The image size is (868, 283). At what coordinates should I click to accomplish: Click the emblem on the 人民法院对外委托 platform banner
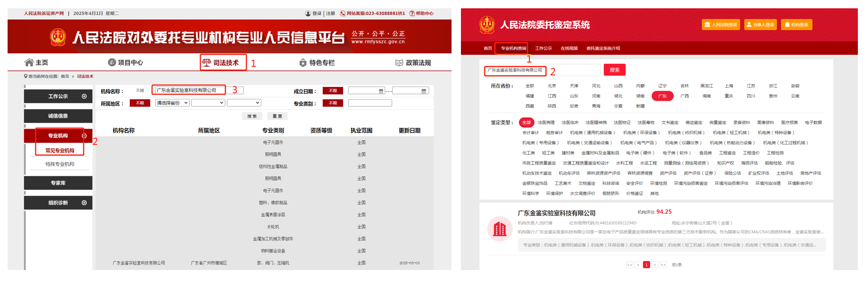[58, 37]
